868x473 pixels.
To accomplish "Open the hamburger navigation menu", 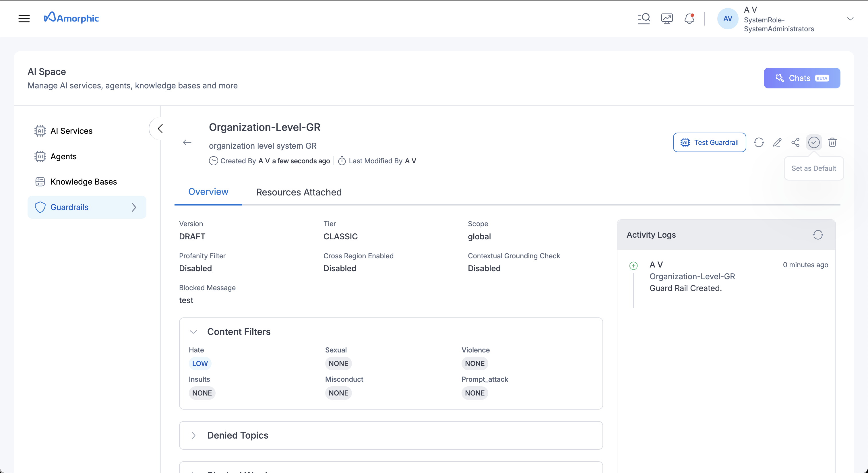I will coord(24,19).
